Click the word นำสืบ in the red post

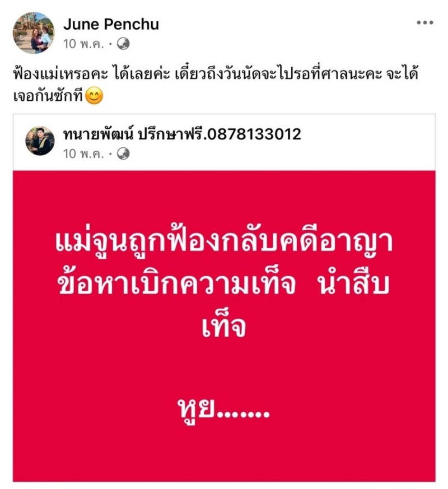[353, 285]
